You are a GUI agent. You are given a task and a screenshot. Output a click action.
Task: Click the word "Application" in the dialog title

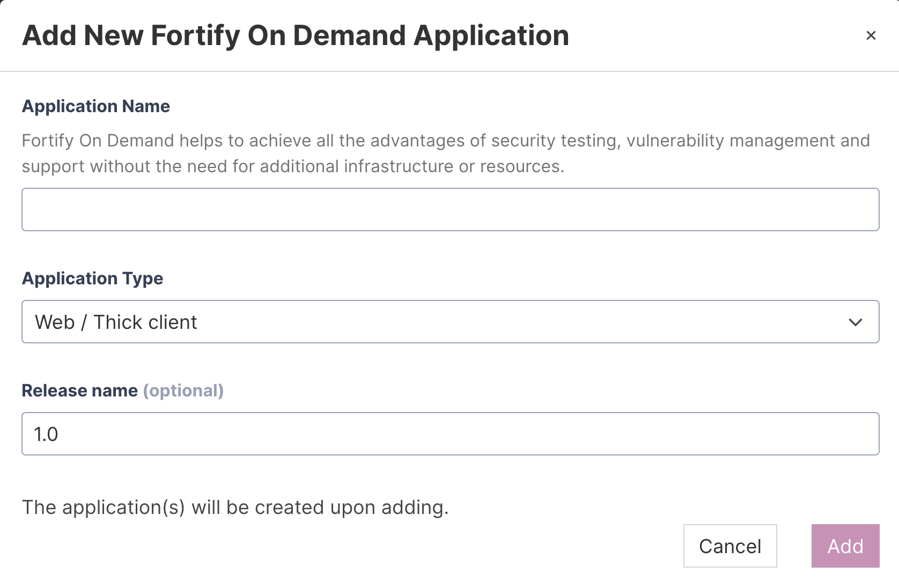(491, 35)
